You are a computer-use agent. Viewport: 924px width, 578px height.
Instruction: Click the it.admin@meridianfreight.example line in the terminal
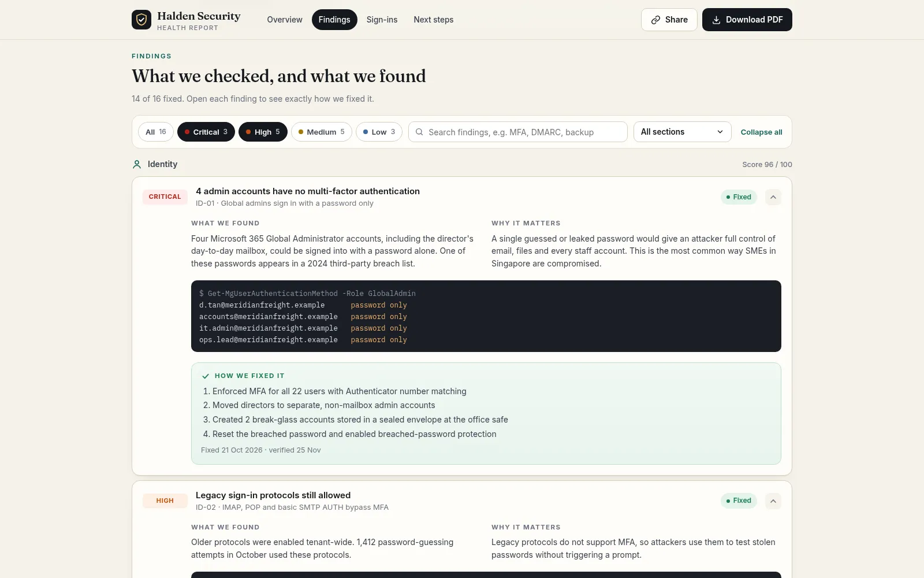point(303,328)
